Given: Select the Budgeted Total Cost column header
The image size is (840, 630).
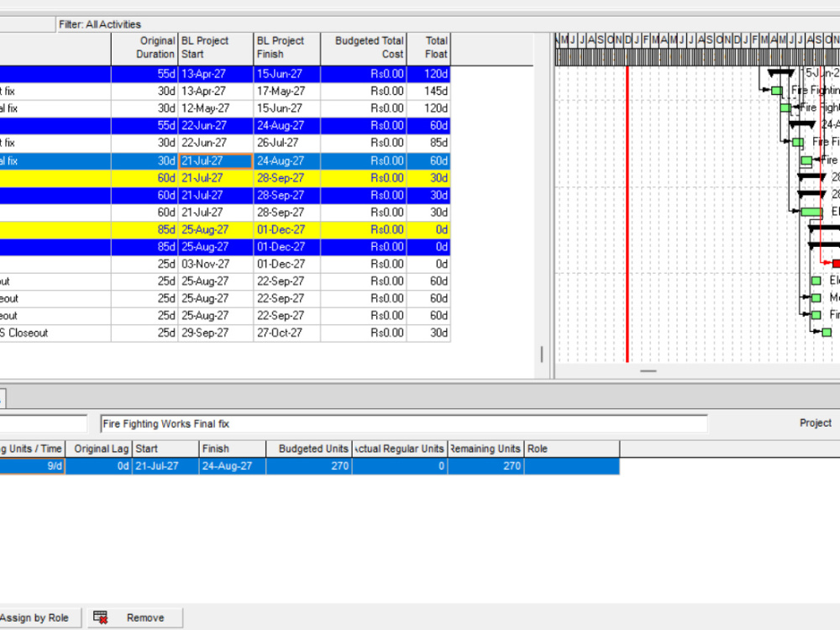Looking at the screenshot, I should click(364, 48).
